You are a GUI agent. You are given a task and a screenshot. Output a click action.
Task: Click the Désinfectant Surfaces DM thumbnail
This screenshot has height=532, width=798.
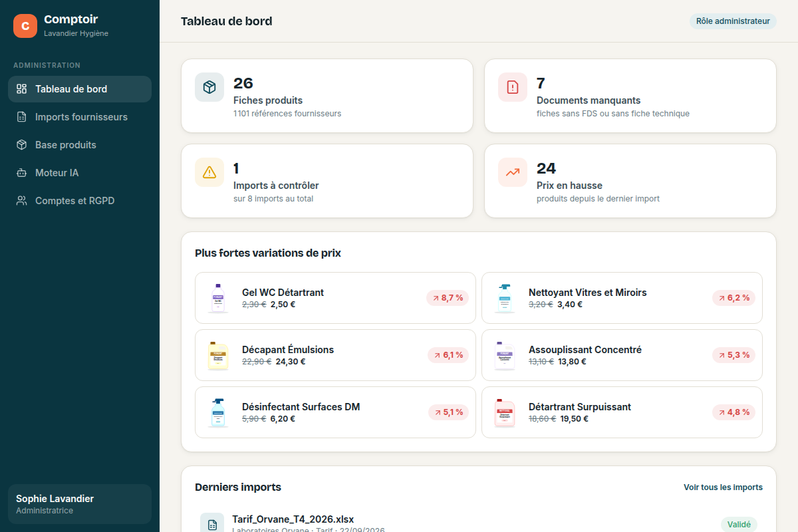[x=218, y=412]
